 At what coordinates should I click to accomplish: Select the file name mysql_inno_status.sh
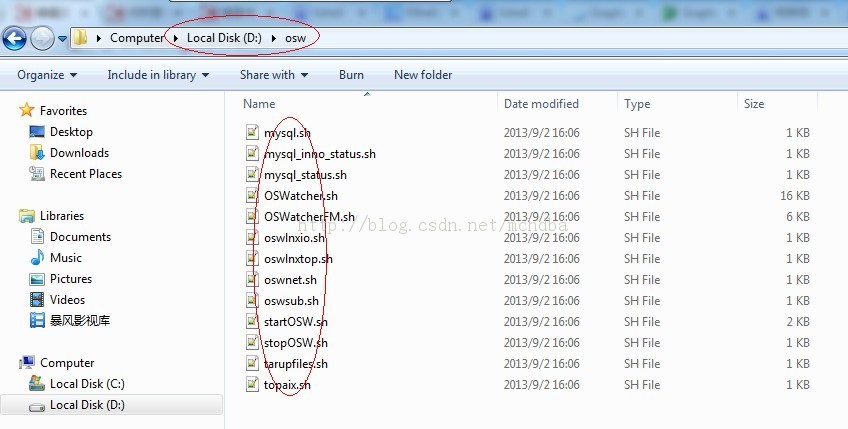(320, 154)
